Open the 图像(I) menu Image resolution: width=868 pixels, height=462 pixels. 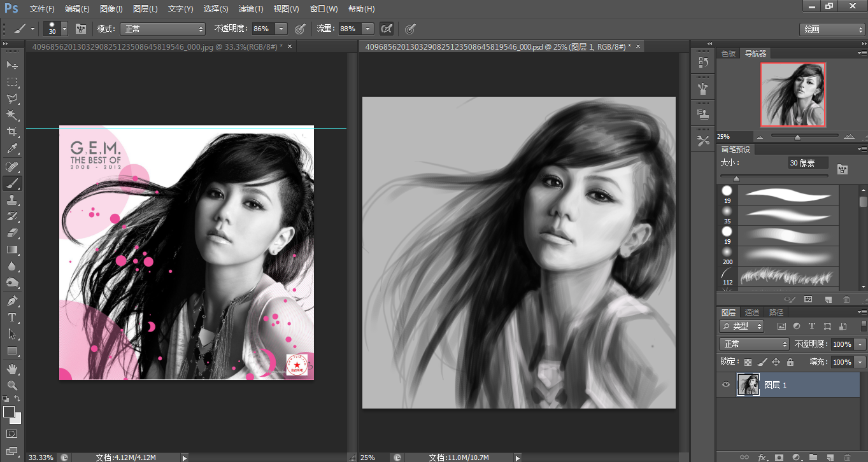coord(111,9)
